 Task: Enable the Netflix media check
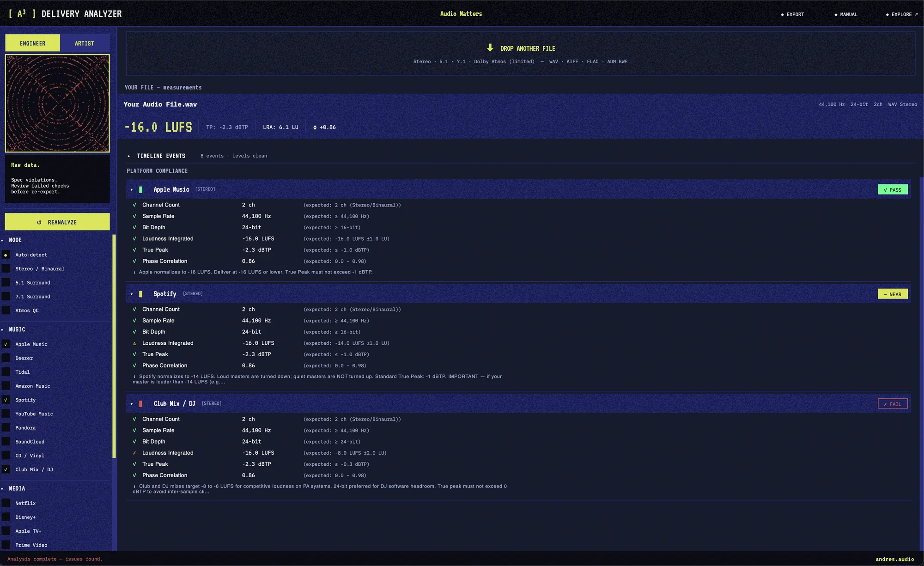pyautogui.click(x=6, y=503)
